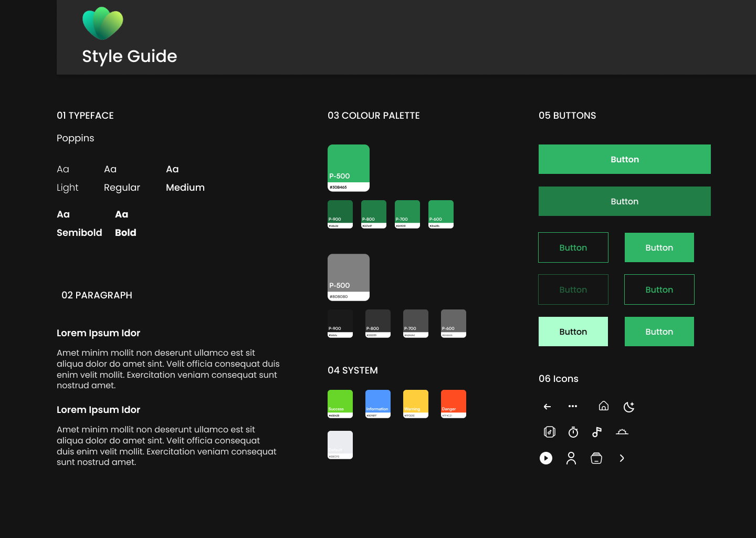Select the Default light grey swatch
Viewport: 756px width, 538px height.
(x=340, y=445)
